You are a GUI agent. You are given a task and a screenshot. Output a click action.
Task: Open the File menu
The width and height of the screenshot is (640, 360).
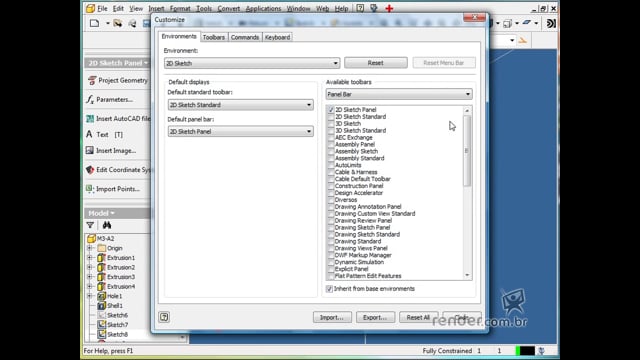102,8
